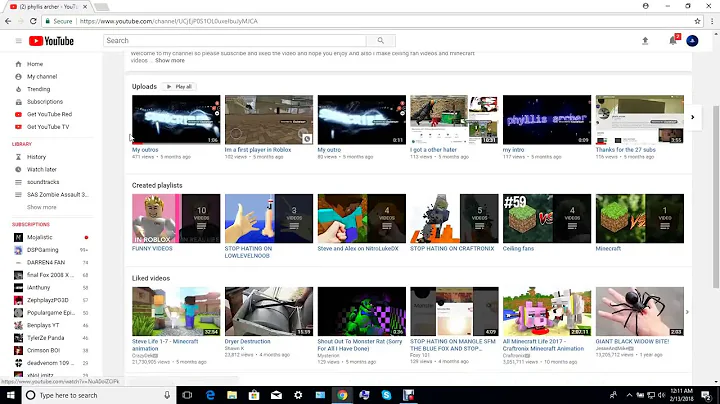Expand channel description with Show more
The height and width of the screenshot is (404, 720).
click(169, 60)
